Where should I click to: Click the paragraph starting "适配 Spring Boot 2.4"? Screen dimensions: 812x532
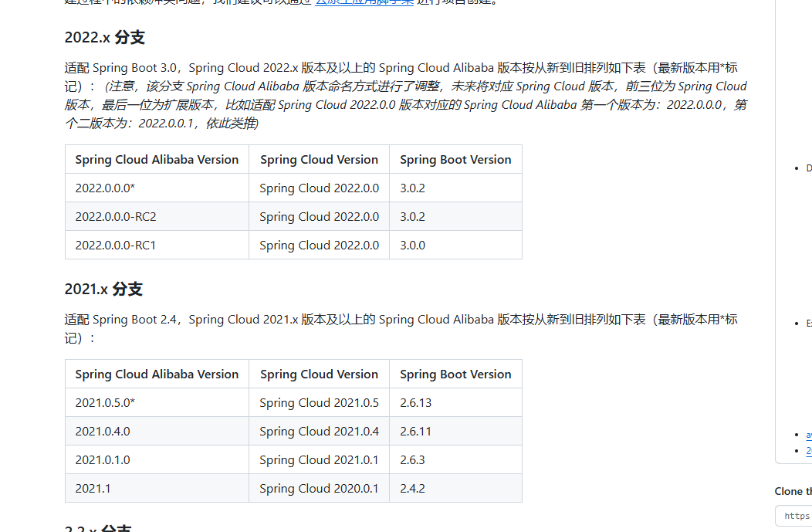(401, 328)
